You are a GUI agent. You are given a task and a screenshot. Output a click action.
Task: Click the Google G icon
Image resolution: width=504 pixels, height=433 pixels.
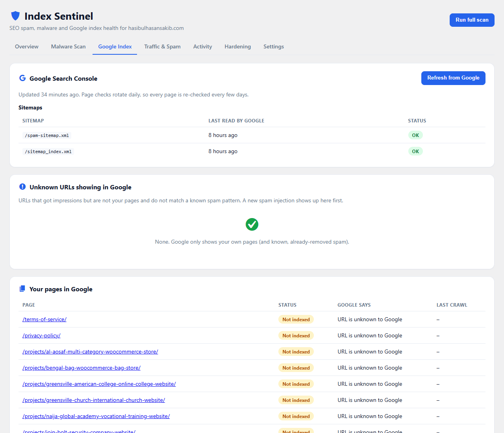coord(22,78)
